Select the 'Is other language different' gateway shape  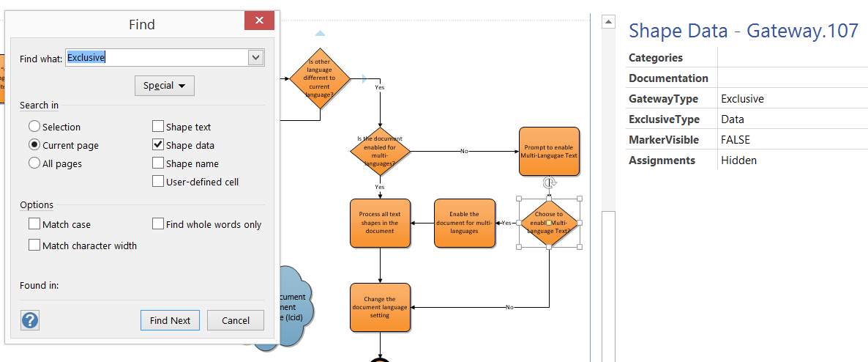(x=320, y=78)
